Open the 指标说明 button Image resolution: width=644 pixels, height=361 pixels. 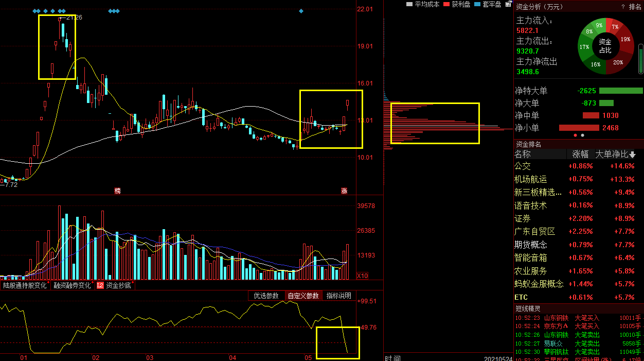[x=338, y=296]
